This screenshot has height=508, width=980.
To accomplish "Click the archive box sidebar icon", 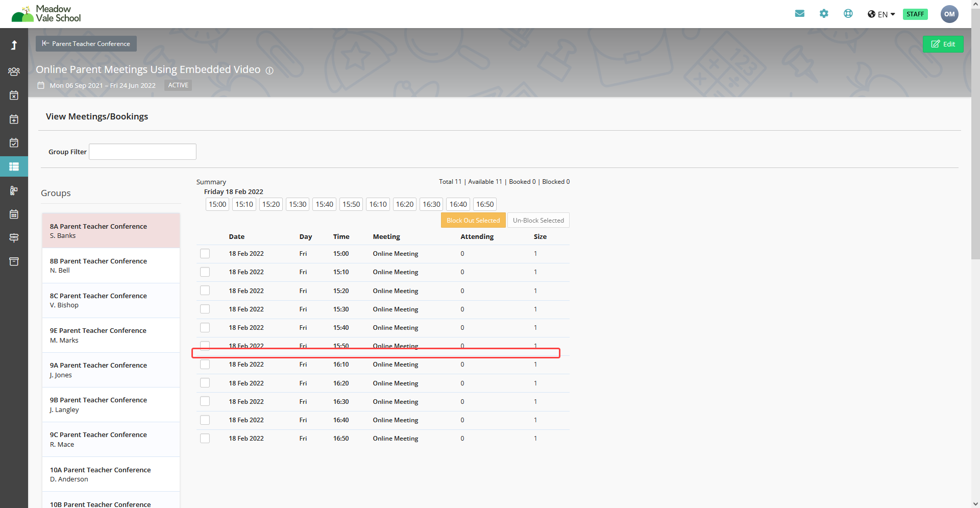I will [14, 261].
